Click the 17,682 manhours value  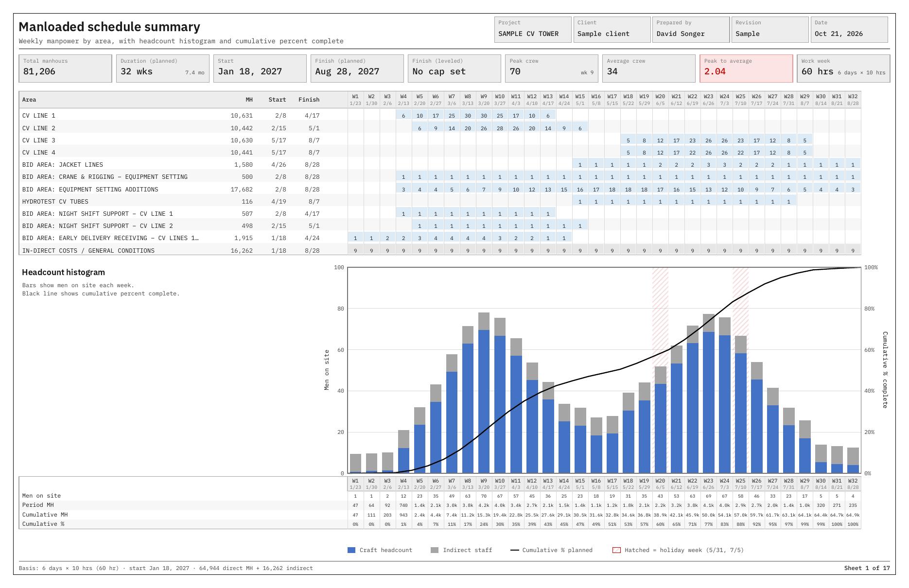point(242,190)
